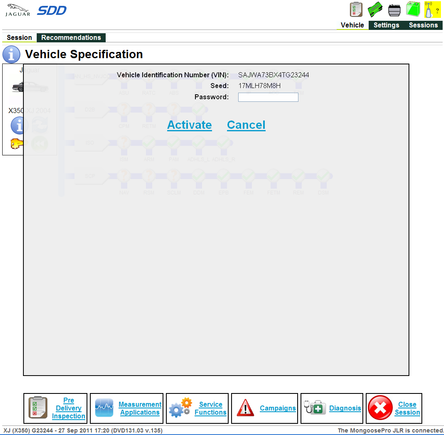Image resolution: width=444 pixels, height=435 pixels.
Task: Switch to the Vehicle tab
Action: [x=352, y=25]
